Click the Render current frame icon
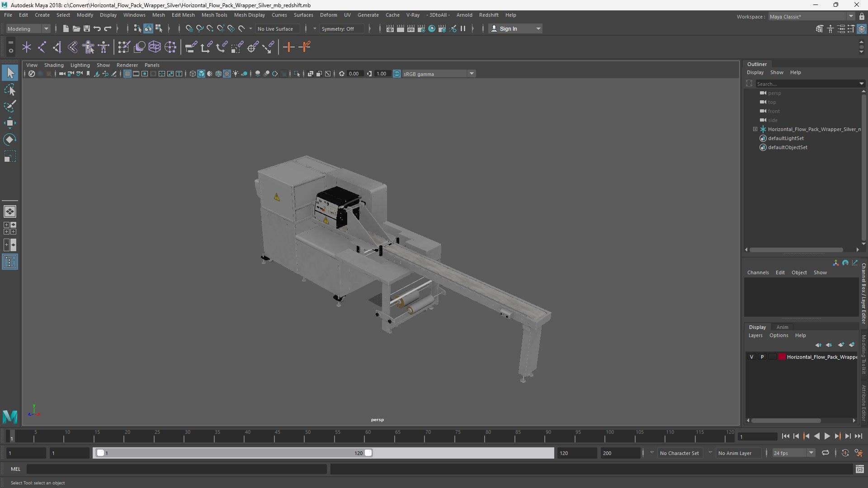This screenshot has width=868, height=488. coord(401,28)
